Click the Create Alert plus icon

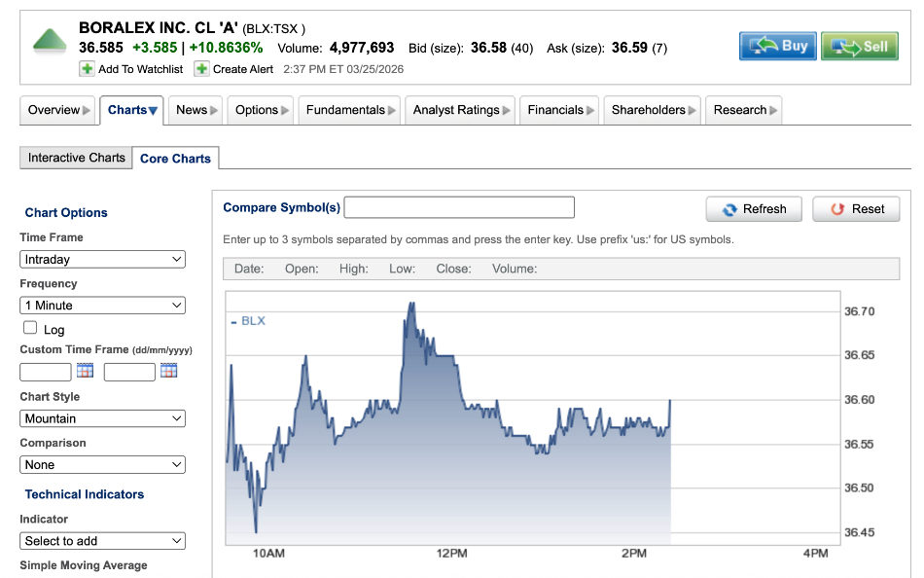(x=201, y=69)
